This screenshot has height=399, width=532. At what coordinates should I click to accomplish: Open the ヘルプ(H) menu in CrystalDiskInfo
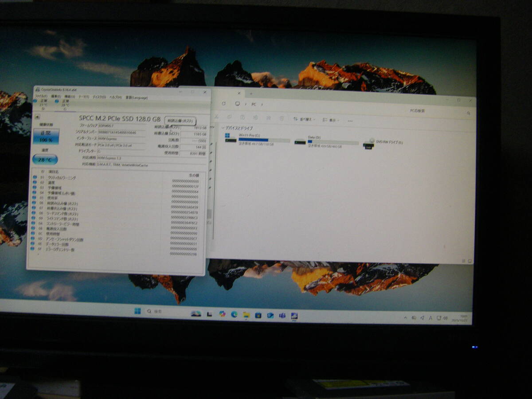pyautogui.click(x=115, y=97)
